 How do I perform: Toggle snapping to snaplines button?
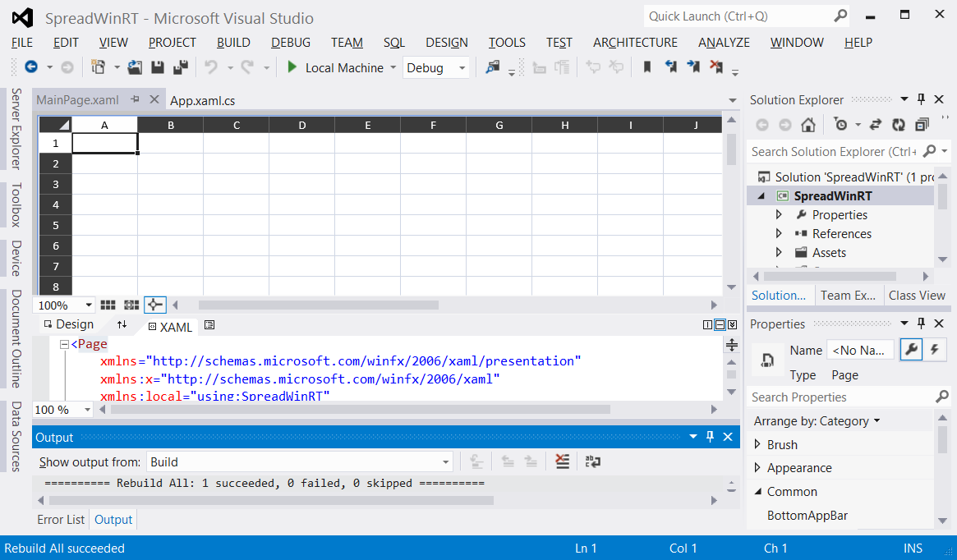[155, 305]
